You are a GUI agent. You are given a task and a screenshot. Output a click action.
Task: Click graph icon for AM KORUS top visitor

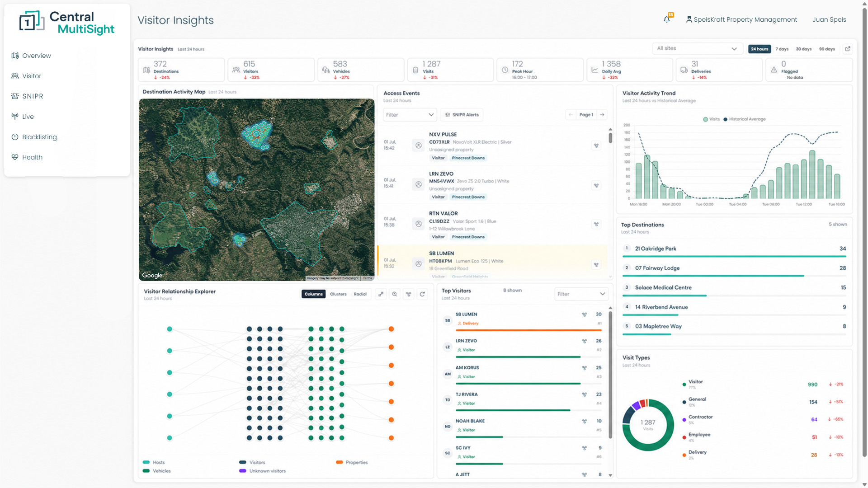click(584, 368)
